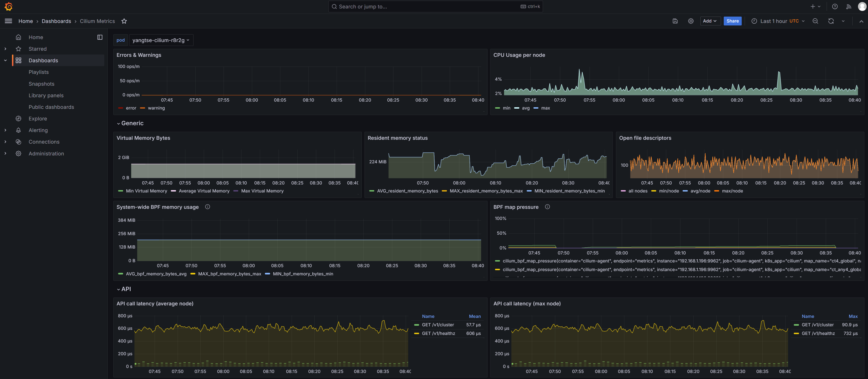Open the Add panel button menu

[710, 21]
